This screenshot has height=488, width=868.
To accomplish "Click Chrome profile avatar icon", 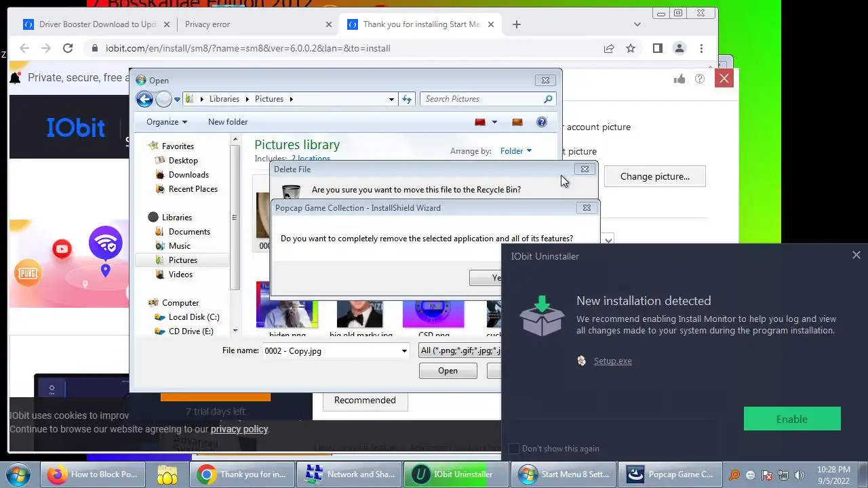I will click(x=679, y=48).
